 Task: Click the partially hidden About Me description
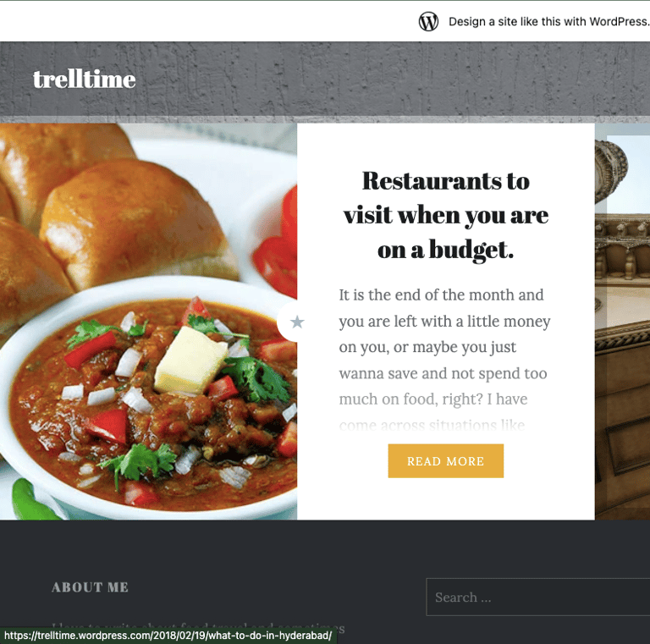[x=198, y=626]
